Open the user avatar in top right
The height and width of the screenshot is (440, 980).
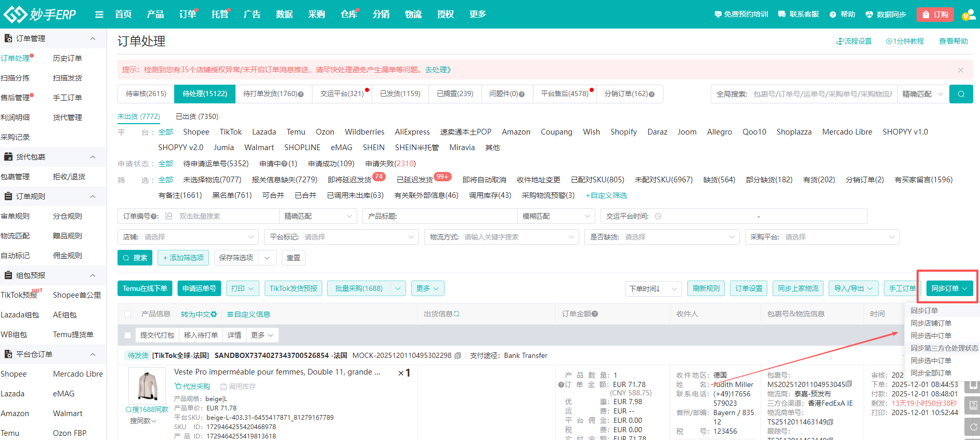click(969, 15)
